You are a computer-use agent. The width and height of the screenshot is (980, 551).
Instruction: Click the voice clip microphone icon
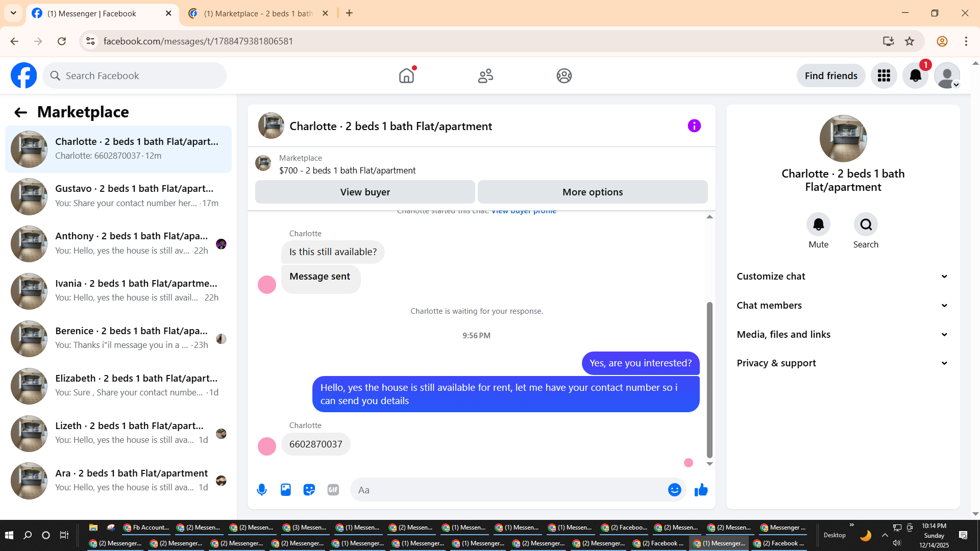262,490
